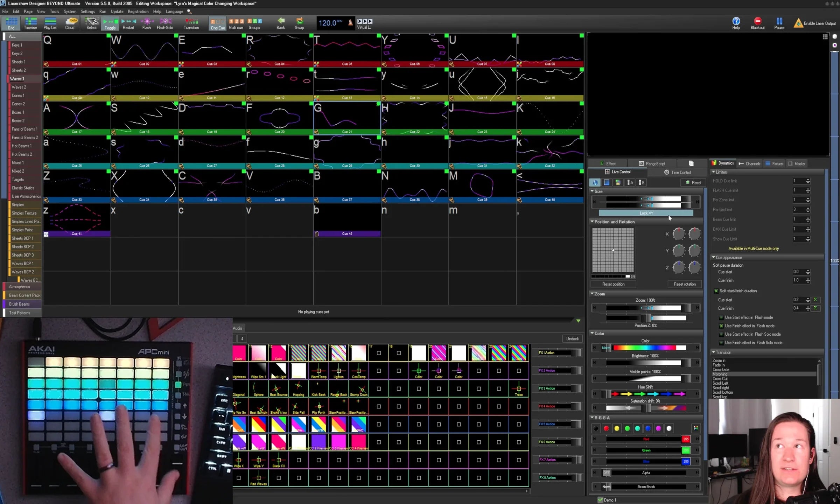Collapse the Limiters section
Image resolution: width=840 pixels, height=504 pixels.
(714, 172)
